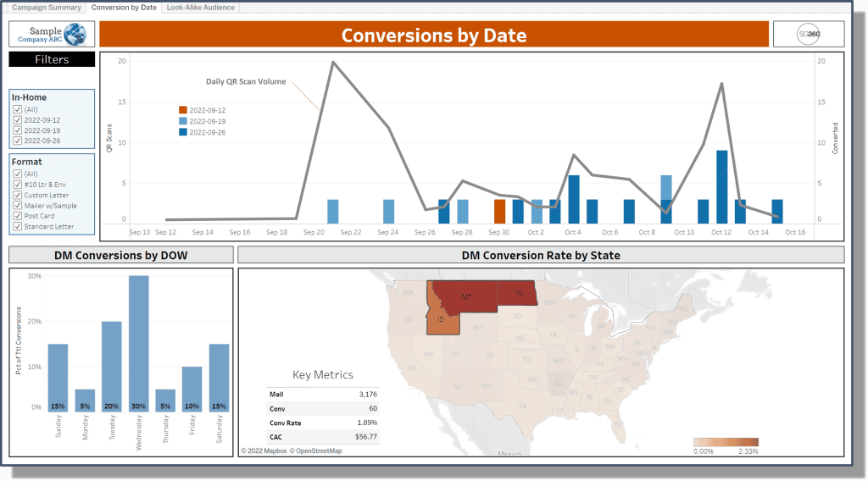Select the orange bar at Sep 30
The height and width of the screenshot is (481, 868).
[x=499, y=211]
